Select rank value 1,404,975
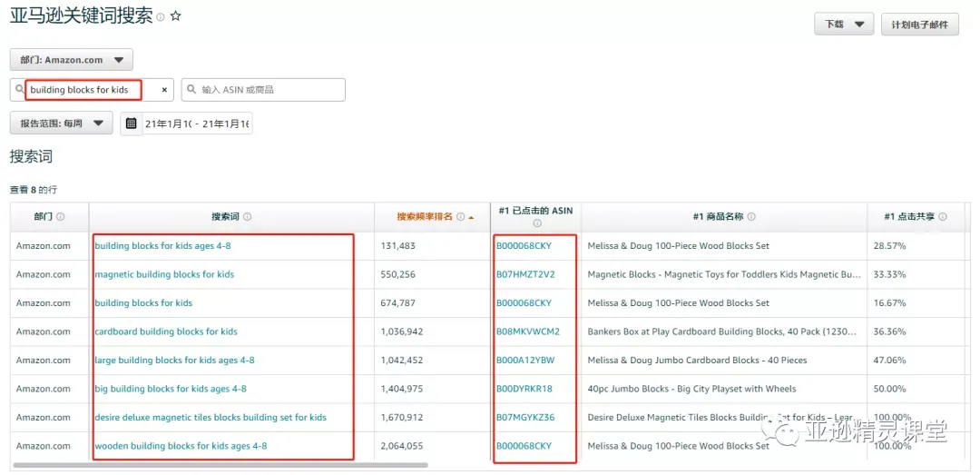This screenshot has height=475, width=980. point(402,389)
